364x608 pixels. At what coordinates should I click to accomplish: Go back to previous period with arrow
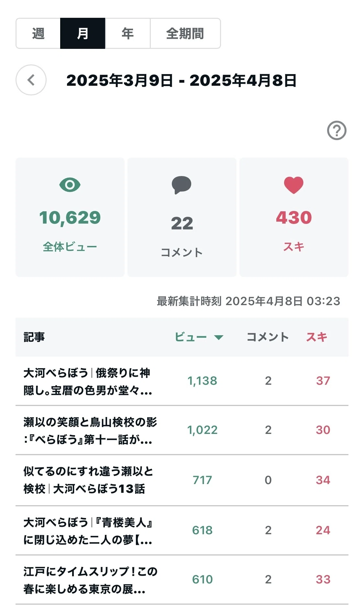(31, 80)
